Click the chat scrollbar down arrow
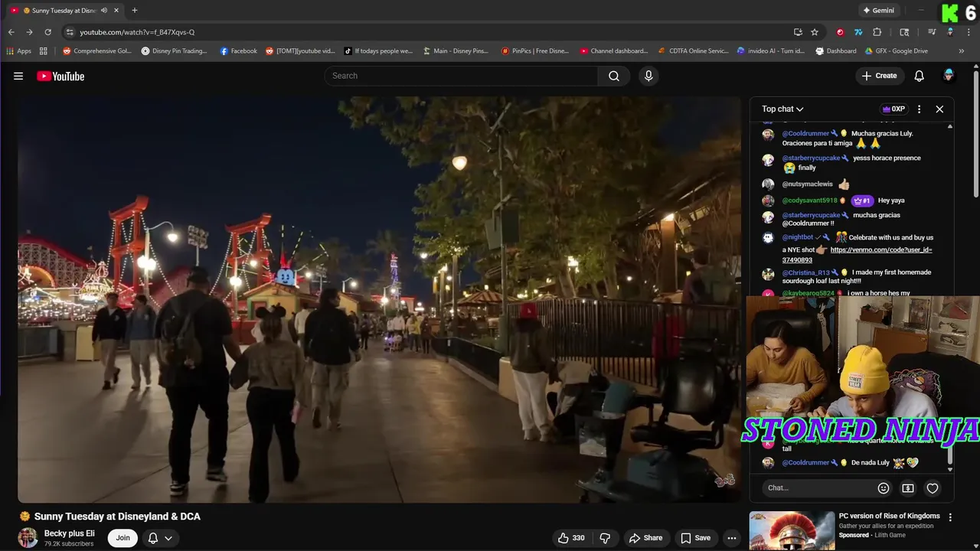Viewport: 980px width, 551px height. click(x=950, y=470)
